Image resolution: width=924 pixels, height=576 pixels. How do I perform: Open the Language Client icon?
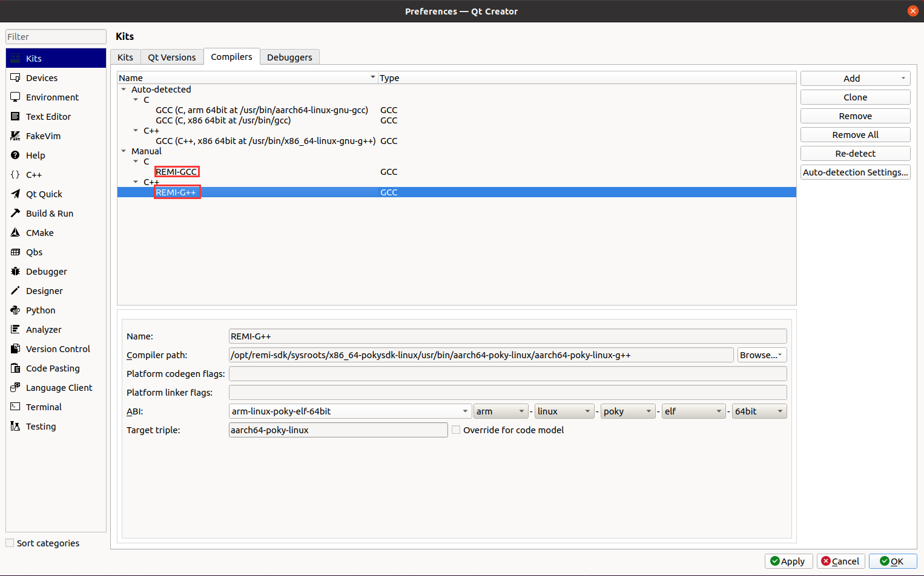click(16, 388)
